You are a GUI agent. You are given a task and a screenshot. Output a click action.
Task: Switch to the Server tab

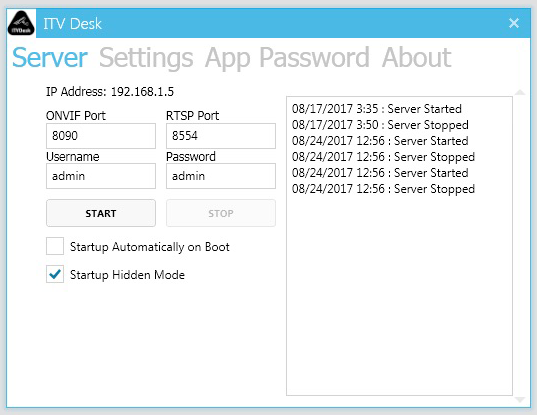(50, 58)
